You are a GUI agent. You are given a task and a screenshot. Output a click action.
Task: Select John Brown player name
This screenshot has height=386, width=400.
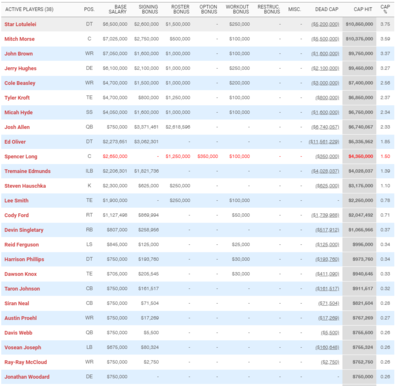(19, 54)
